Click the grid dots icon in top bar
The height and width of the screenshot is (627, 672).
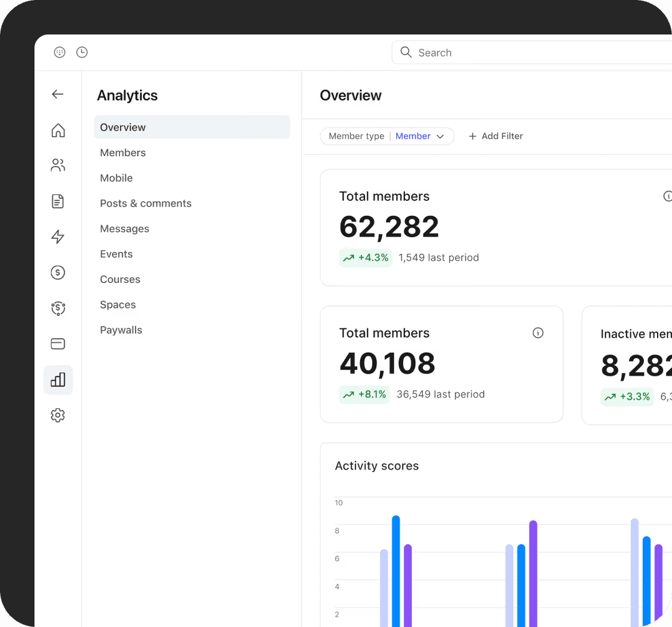pyautogui.click(x=60, y=52)
